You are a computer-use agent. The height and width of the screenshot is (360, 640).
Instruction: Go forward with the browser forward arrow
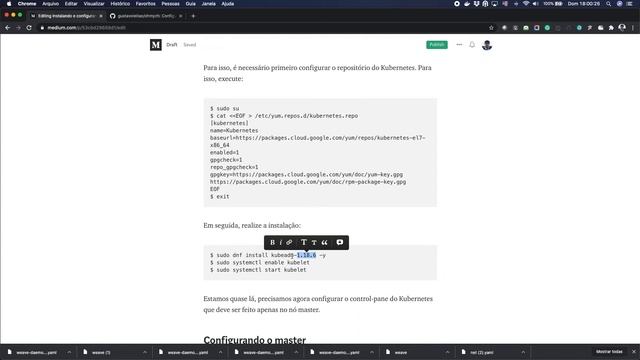click(x=18, y=28)
